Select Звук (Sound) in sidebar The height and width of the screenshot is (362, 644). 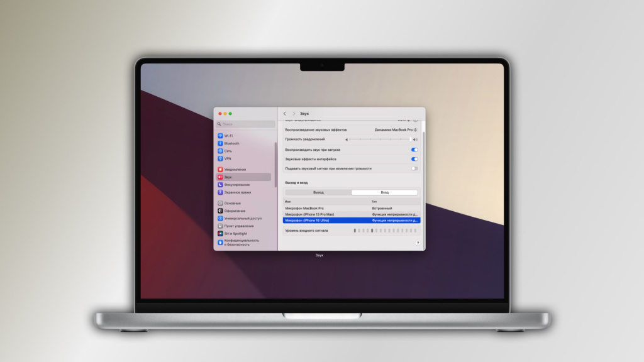pyautogui.click(x=243, y=177)
